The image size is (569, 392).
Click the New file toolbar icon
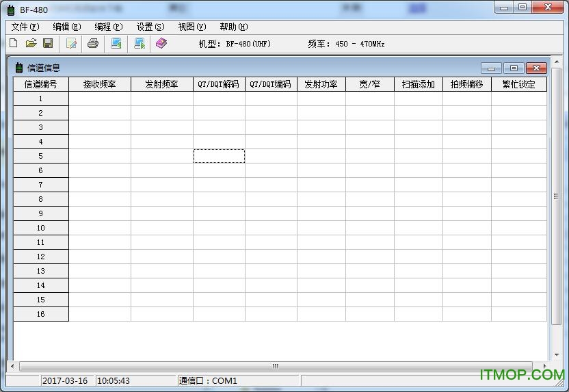14,43
